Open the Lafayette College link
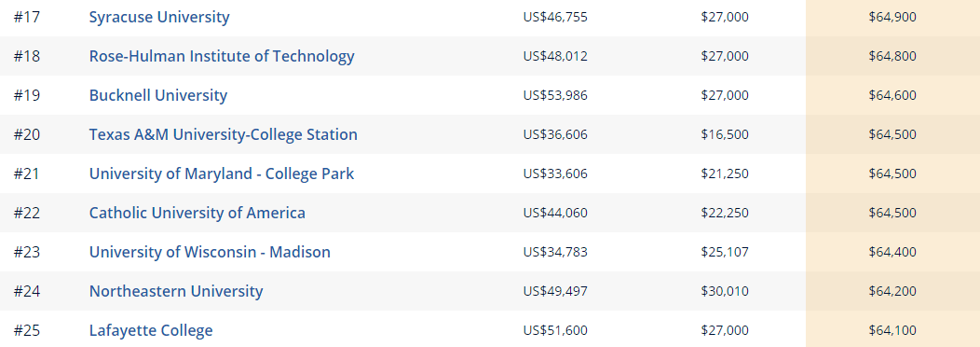 point(151,330)
